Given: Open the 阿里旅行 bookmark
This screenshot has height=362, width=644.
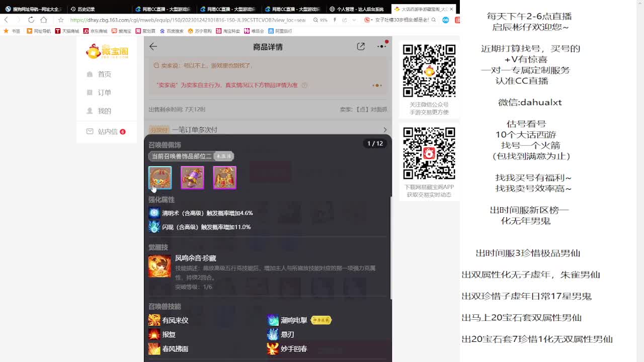Looking at the screenshot, I should (280, 31).
